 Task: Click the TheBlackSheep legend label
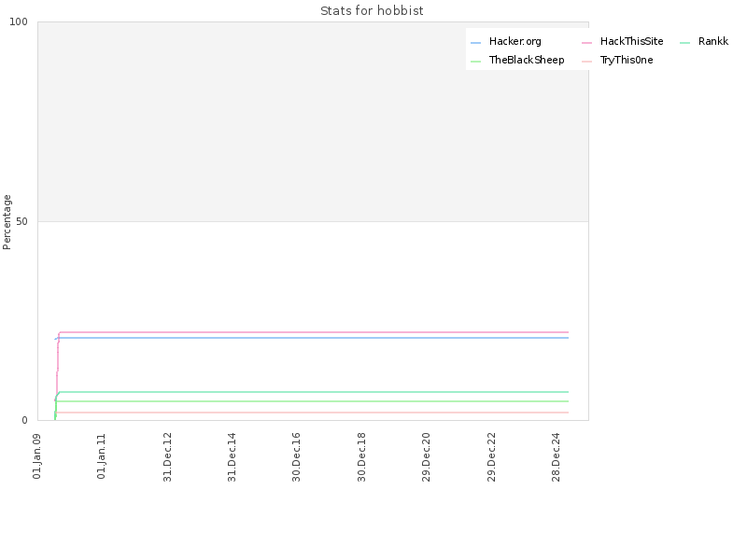pos(527,60)
